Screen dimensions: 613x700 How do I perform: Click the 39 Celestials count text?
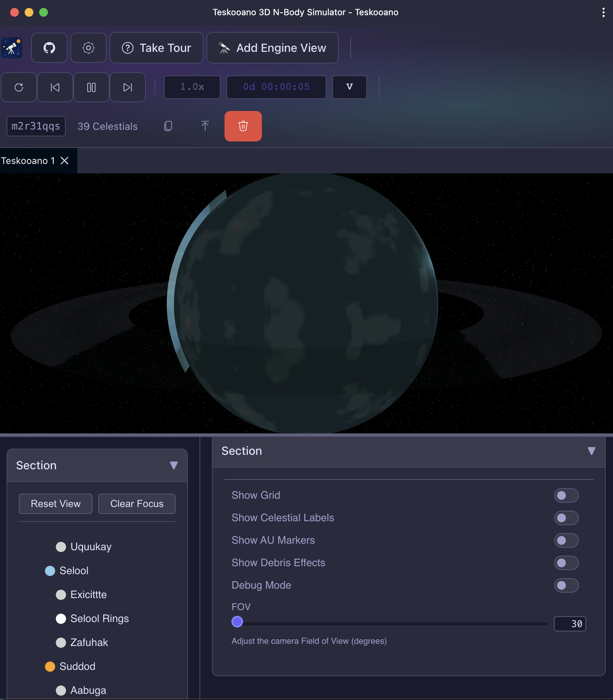[108, 126]
